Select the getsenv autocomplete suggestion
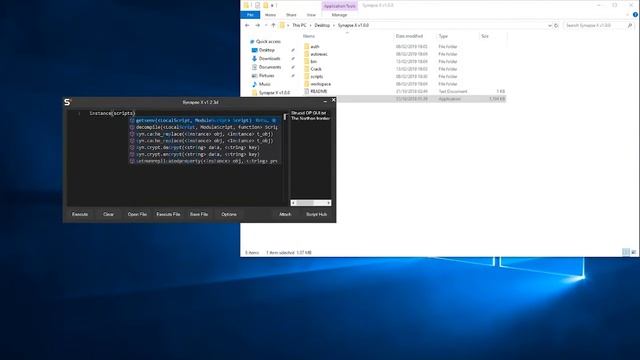The image size is (640, 360). tap(204, 120)
